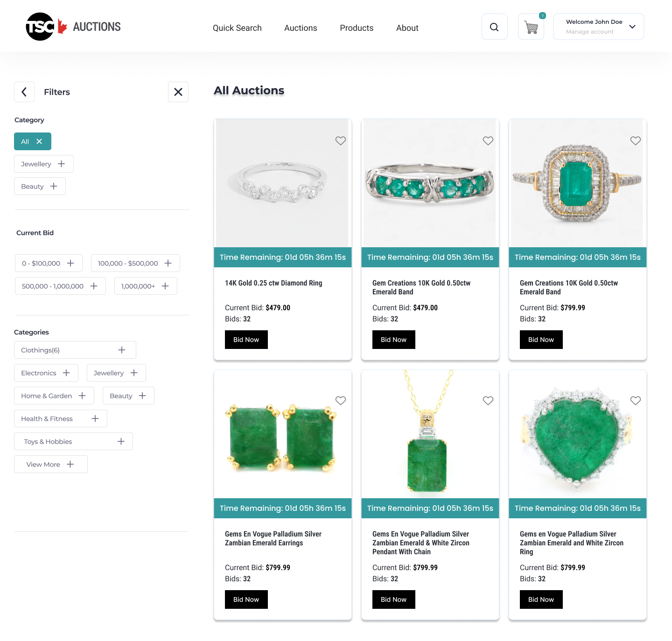This screenshot has height=641, width=672.
Task: Collapse filters using back chevron icon
Action: coord(24,92)
